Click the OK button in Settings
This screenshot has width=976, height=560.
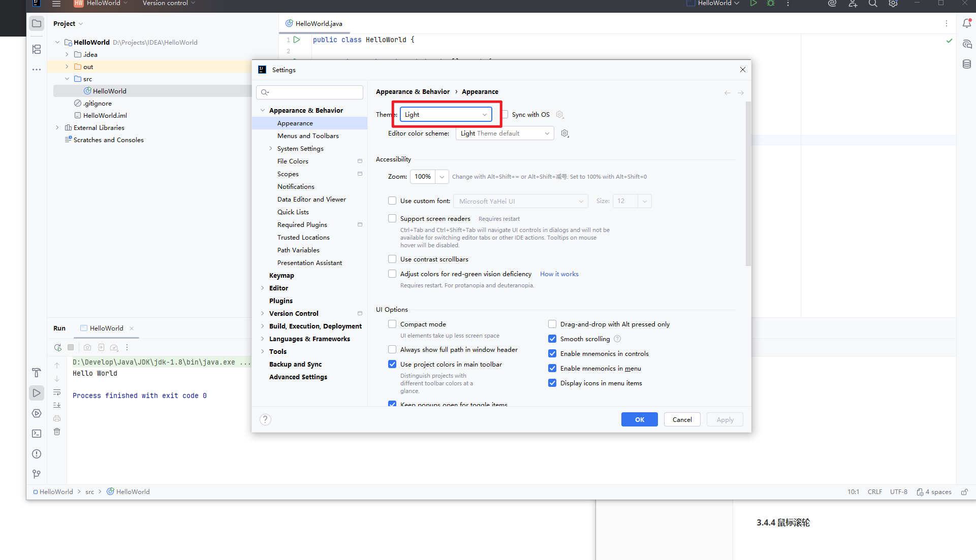[639, 419]
